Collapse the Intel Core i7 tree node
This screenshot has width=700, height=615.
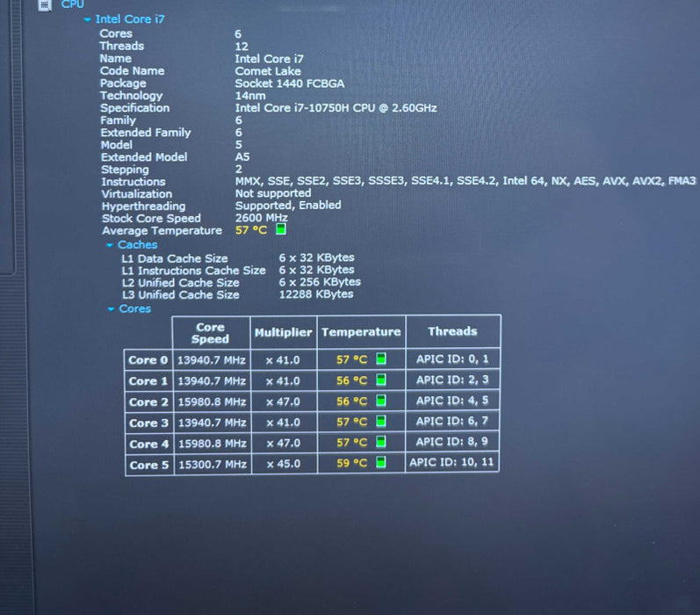point(88,19)
